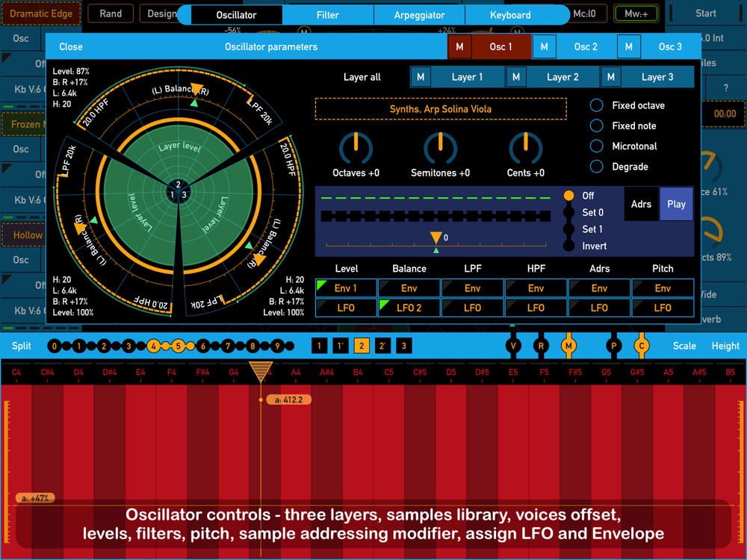Open the Pitch LFO assignment
Image resolution: width=747 pixels, height=560 pixels.
663,308
